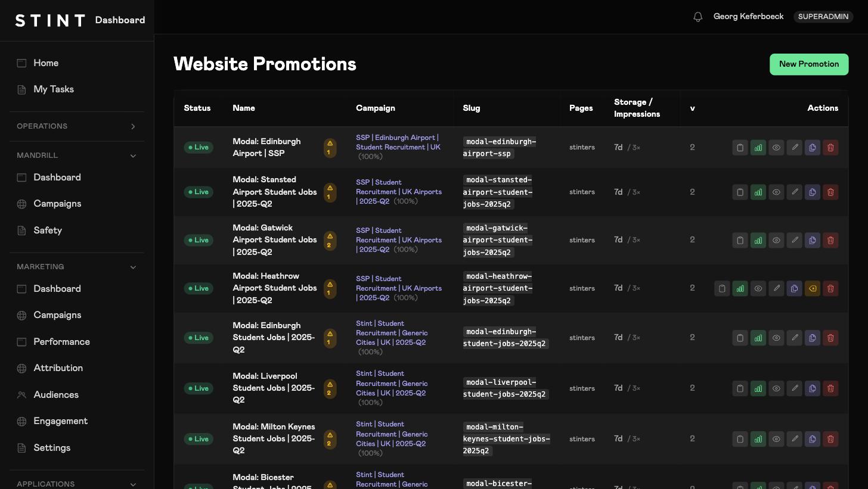This screenshot has height=489, width=868.
Task: Click warning badge on Edinburgh Airport SSP row
Action: pos(330,148)
